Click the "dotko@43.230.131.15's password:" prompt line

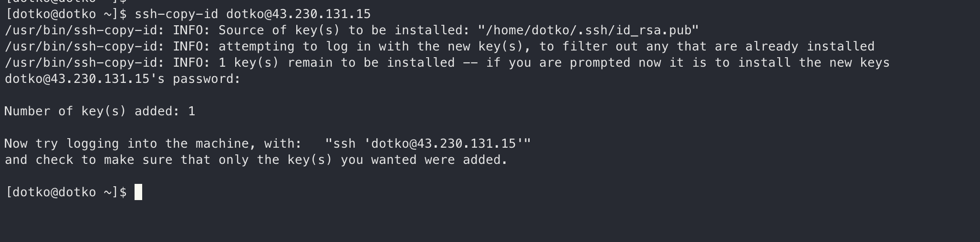point(123,79)
